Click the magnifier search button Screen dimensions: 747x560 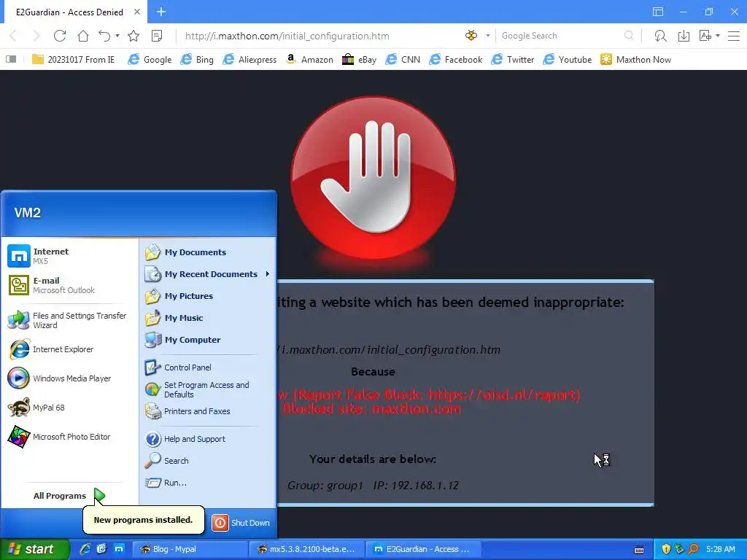(629, 36)
